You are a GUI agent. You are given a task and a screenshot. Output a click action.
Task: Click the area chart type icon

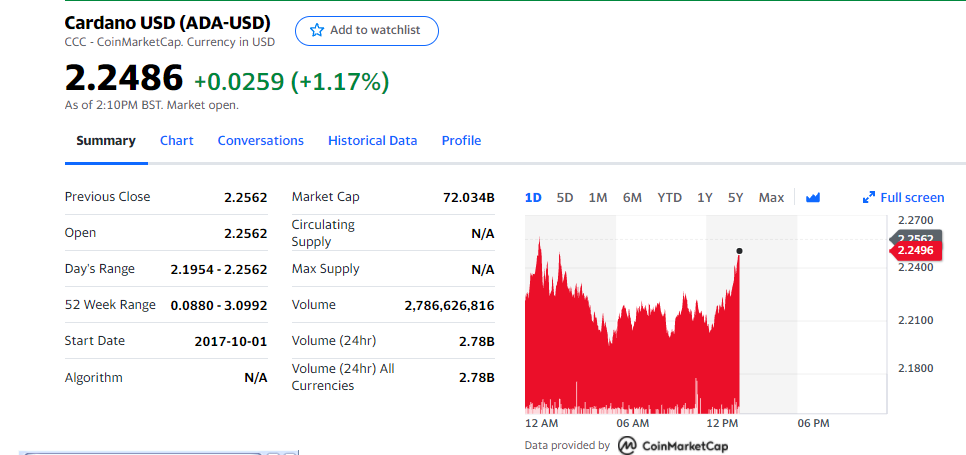point(813,198)
